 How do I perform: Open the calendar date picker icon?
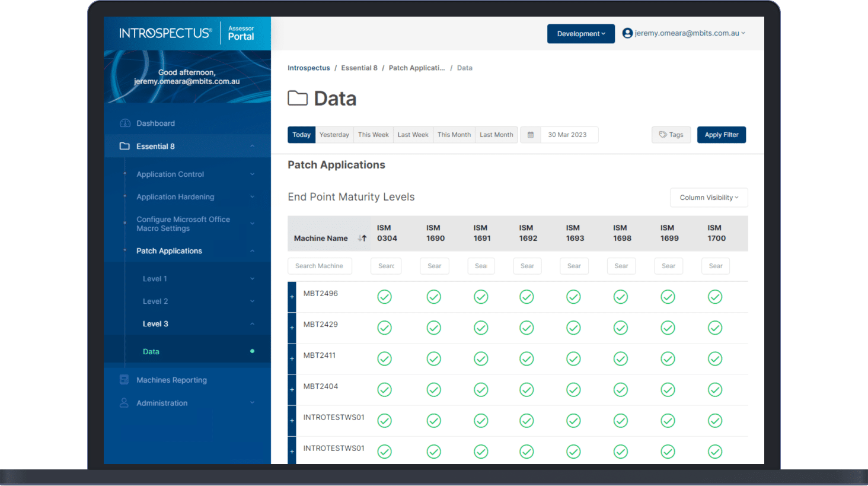(531, 135)
